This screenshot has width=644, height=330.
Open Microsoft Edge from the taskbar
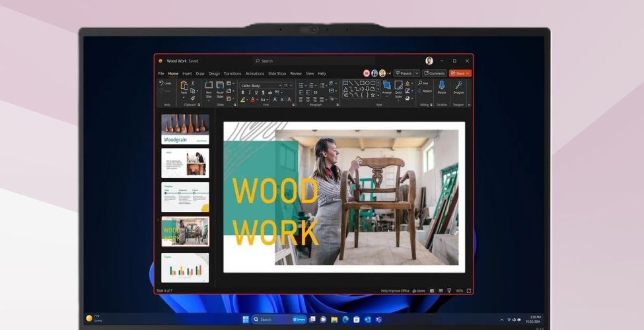pos(345,319)
